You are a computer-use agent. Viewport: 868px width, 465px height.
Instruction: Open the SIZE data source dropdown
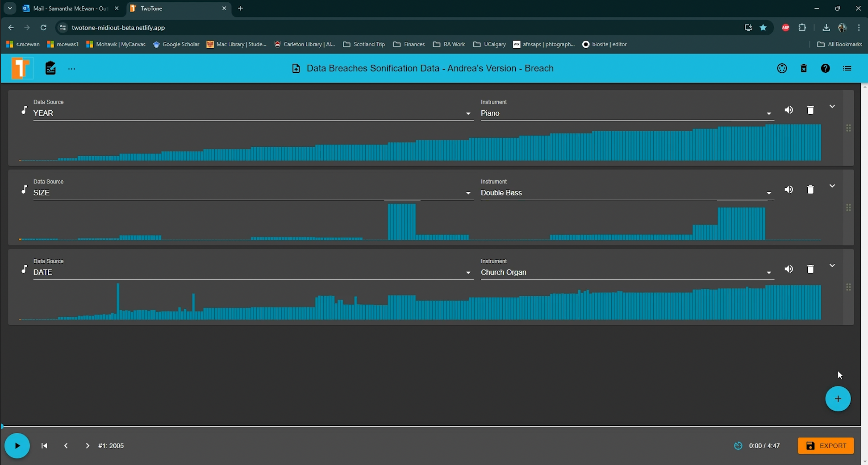[253, 193]
